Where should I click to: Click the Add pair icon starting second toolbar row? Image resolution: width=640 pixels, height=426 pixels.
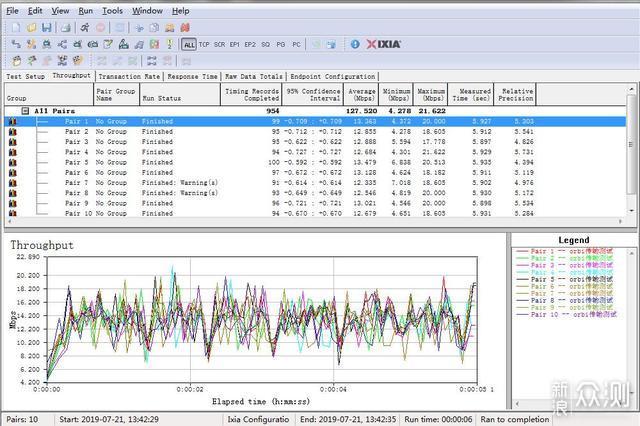tap(16, 44)
